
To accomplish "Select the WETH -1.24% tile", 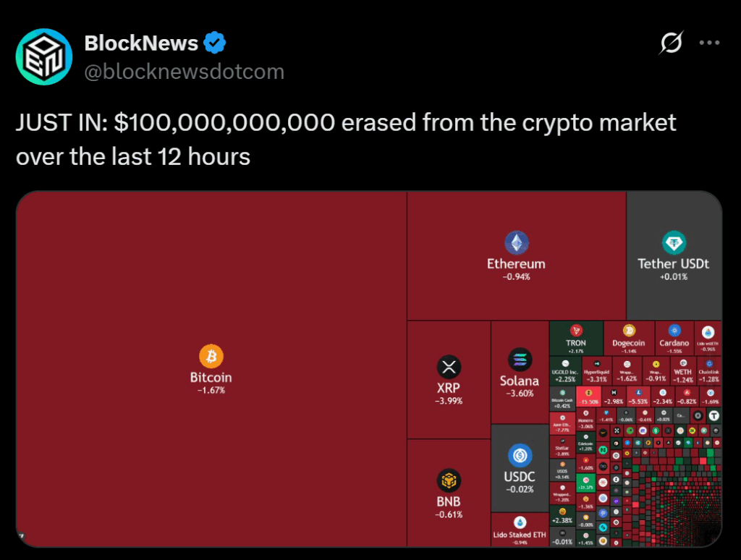I will [x=682, y=370].
